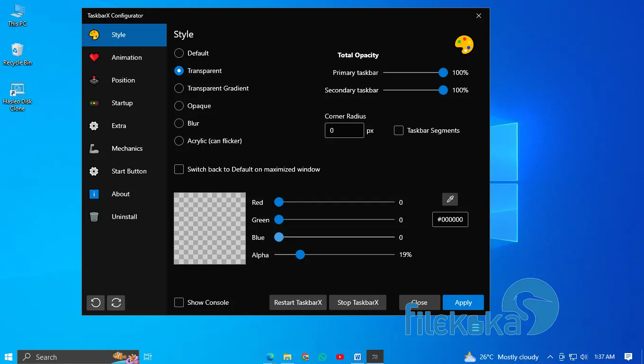Image resolution: width=644 pixels, height=364 pixels.
Task: Toggle Switch back to Default on maximized window
Action: (179, 169)
